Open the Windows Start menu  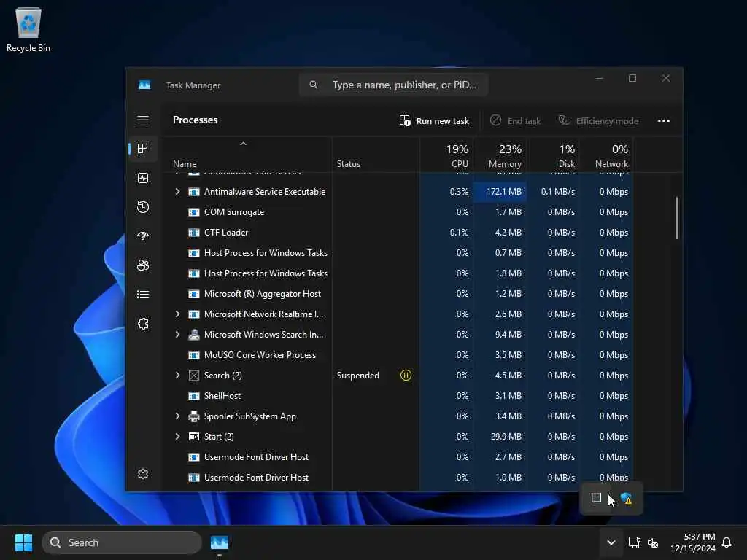pos(24,542)
